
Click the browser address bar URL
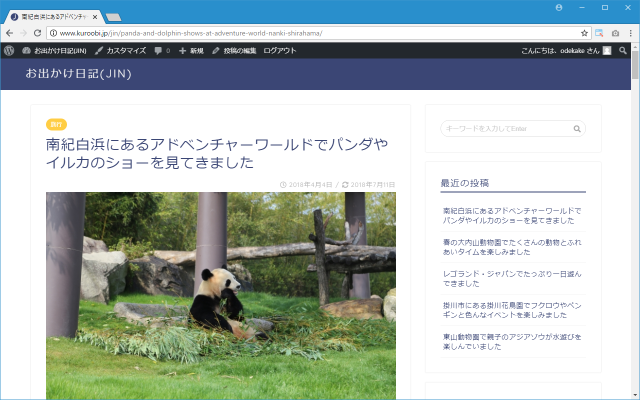point(191,33)
